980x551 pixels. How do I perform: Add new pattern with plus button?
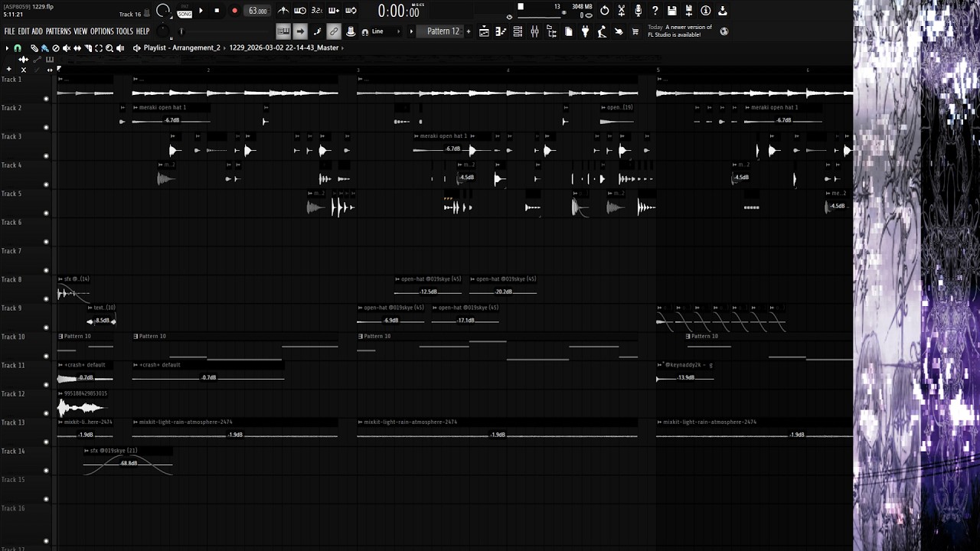(x=468, y=31)
